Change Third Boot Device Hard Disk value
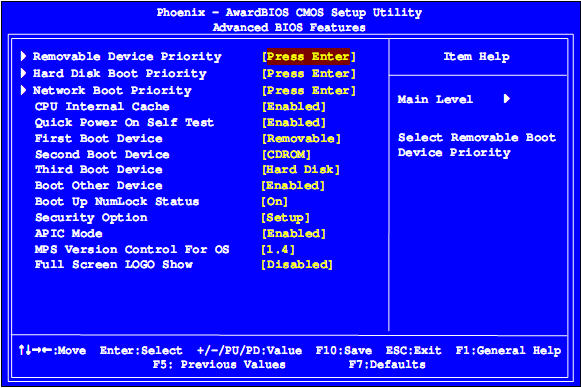581x388 pixels. (301, 169)
